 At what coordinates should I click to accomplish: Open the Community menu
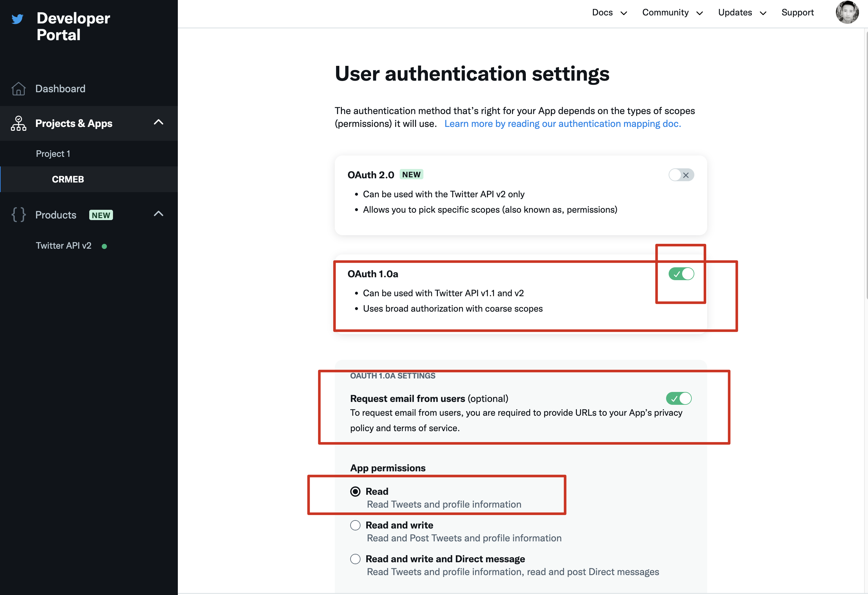pos(665,12)
